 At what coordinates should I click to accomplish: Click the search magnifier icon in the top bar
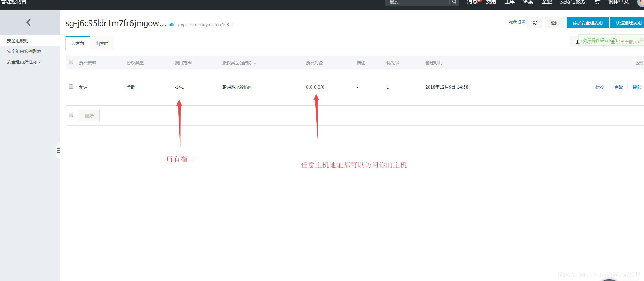pos(454,2)
